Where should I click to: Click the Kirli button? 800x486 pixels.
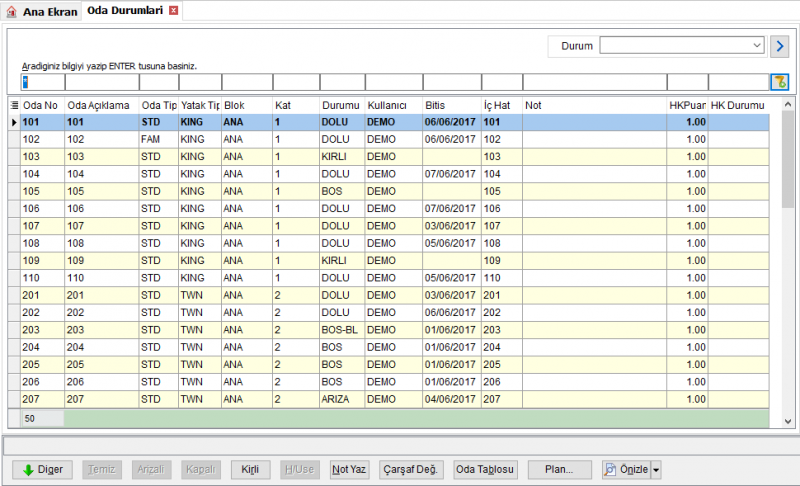click(x=250, y=470)
